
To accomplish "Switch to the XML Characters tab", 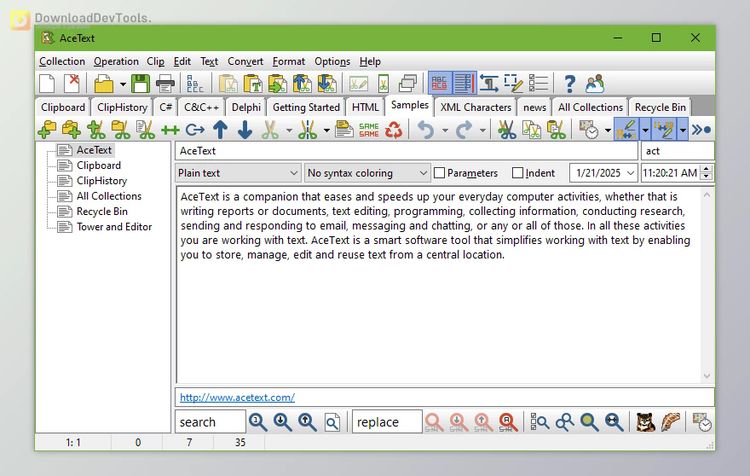I will (475, 107).
